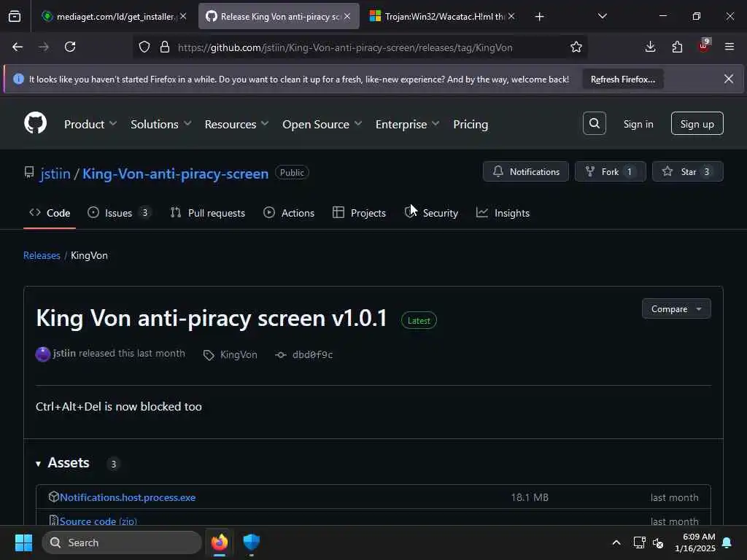Screen dimensions: 747x560
Task: Click the Notifications button
Action: pyautogui.click(x=525, y=171)
